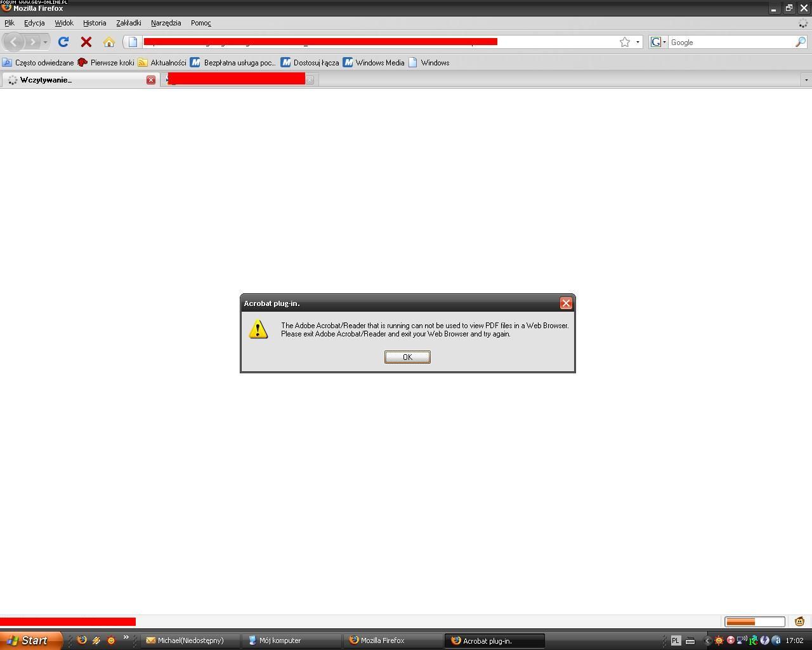This screenshot has width=812, height=650.
Task: Open the list of all tabs dropdown
Action: 806,80
